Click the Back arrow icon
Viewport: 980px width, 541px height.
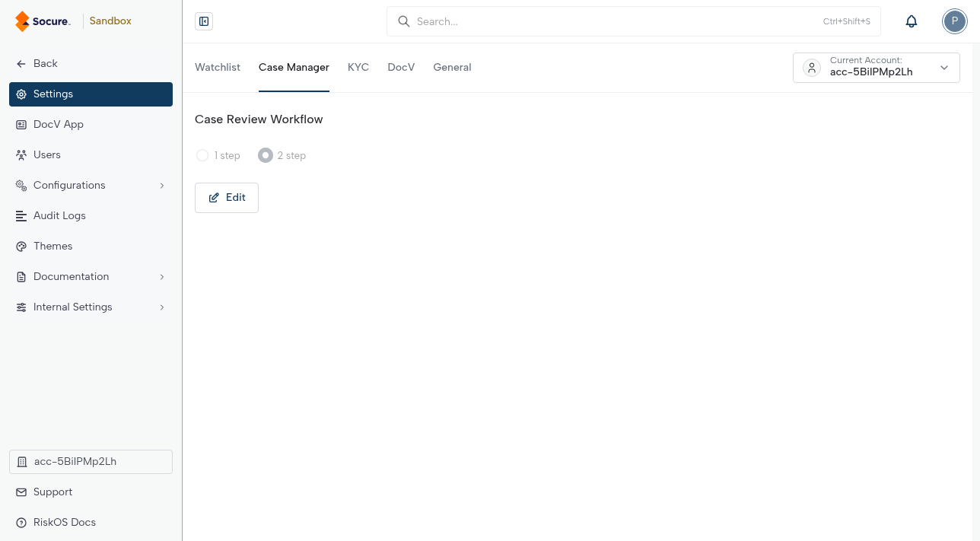(x=21, y=64)
